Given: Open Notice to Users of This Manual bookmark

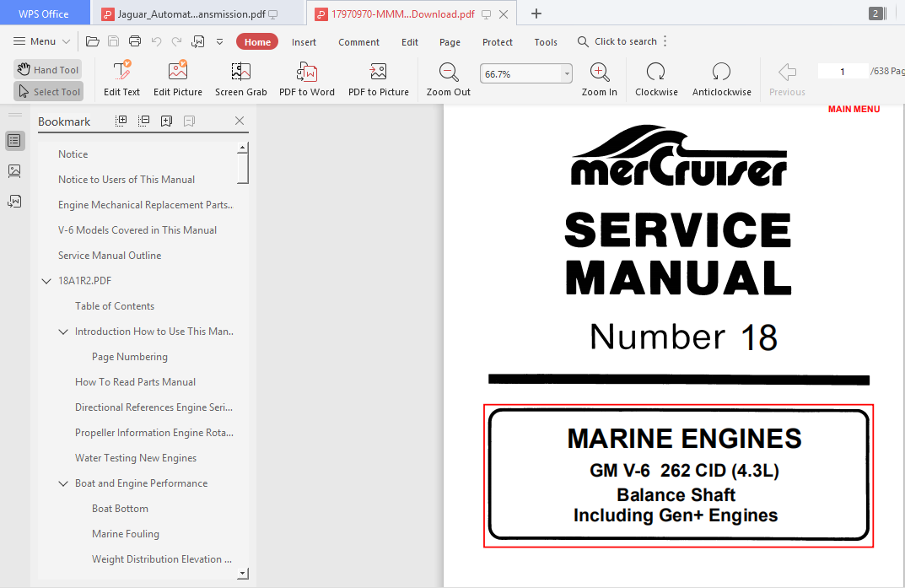Looking at the screenshot, I should (127, 180).
